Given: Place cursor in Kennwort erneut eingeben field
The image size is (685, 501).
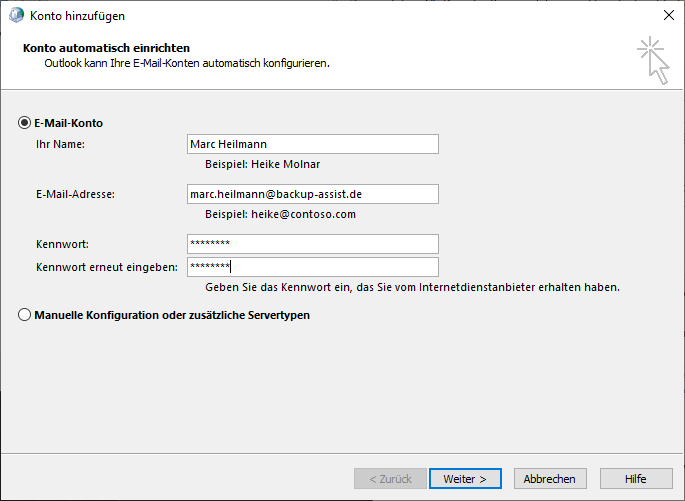Looking at the screenshot, I should 312,267.
